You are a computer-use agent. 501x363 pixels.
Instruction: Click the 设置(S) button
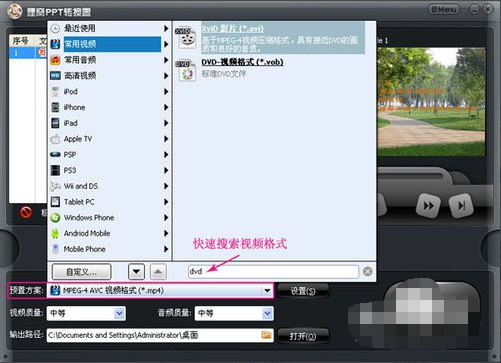tap(303, 291)
